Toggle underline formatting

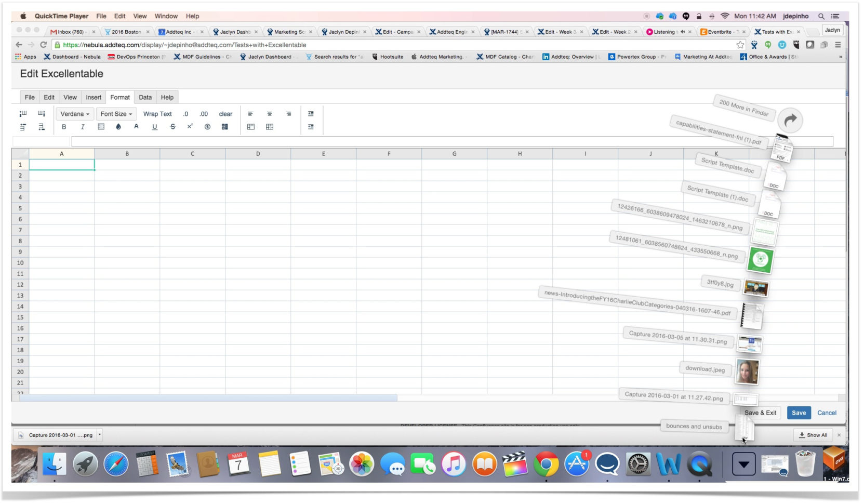154,126
